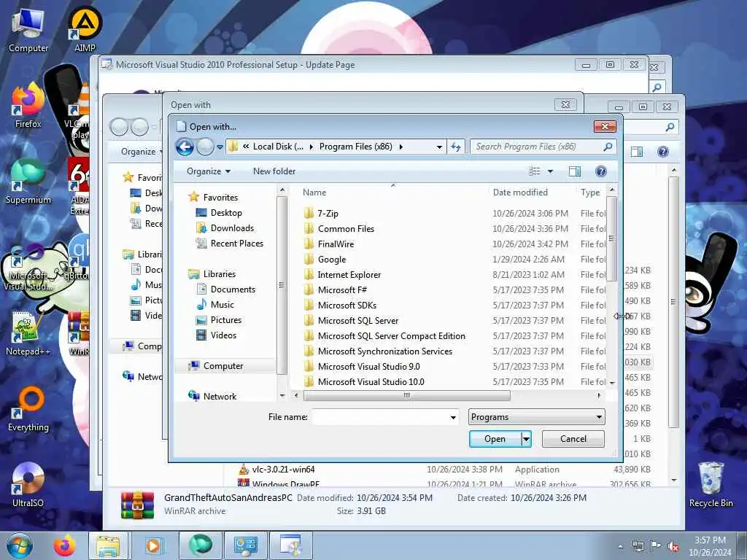Expand the views dropdown arrow

point(550,171)
